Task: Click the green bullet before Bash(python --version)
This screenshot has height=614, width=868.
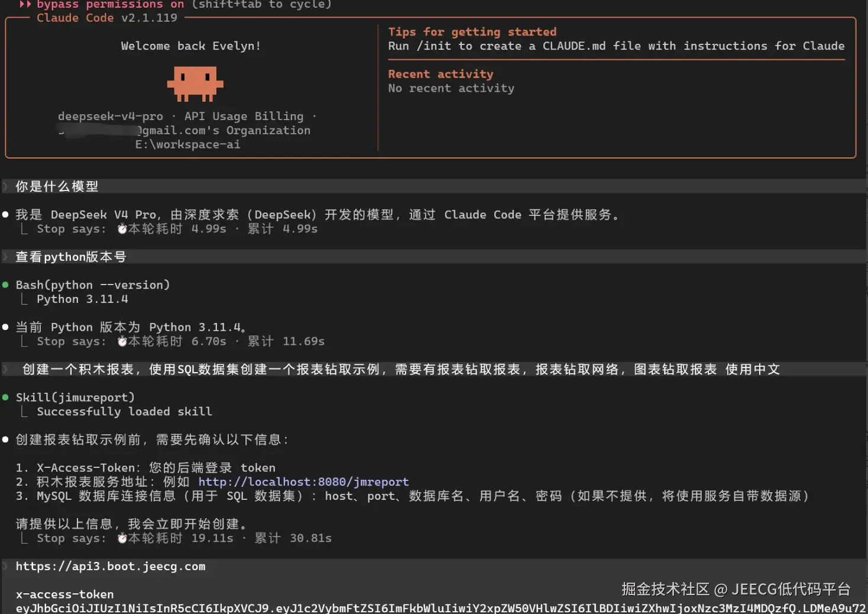Action: (5, 285)
